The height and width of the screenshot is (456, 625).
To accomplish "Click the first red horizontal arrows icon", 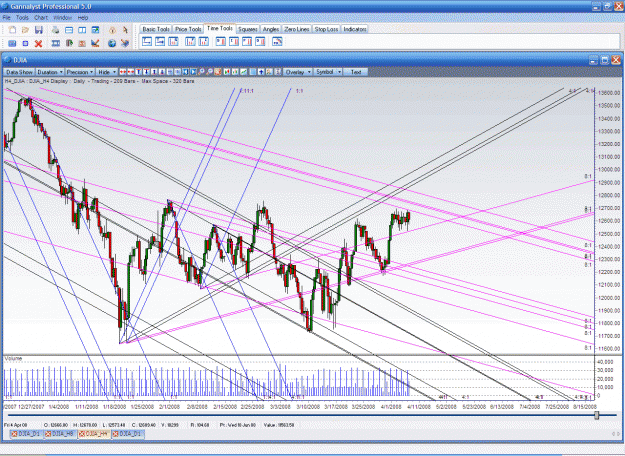I will tap(123, 72).
